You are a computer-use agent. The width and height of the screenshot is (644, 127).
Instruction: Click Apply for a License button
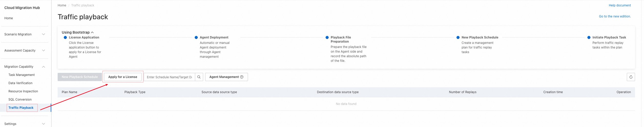click(x=123, y=77)
